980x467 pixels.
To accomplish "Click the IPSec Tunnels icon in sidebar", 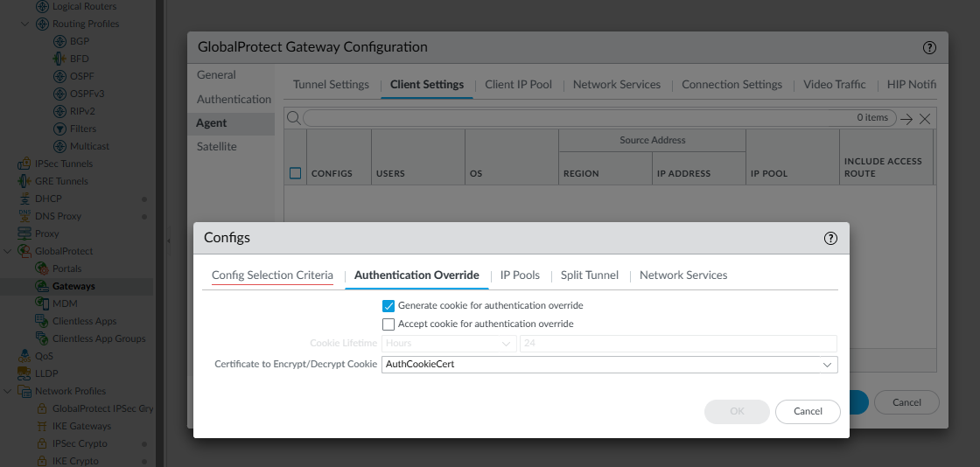I will pyautogui.click(x=24, y=164).
